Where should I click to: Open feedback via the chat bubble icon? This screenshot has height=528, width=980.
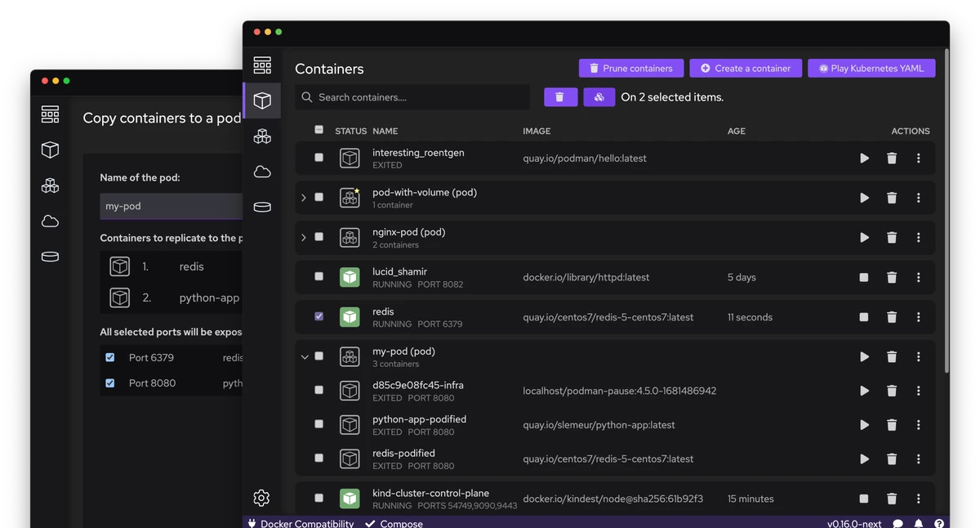coord(898,522)
